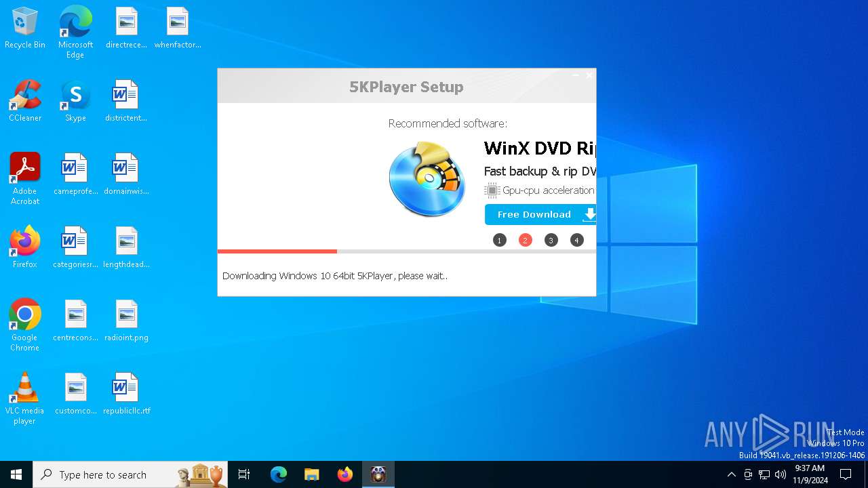Open Google Chrome desktop shortcut

[x=25, y=325]
